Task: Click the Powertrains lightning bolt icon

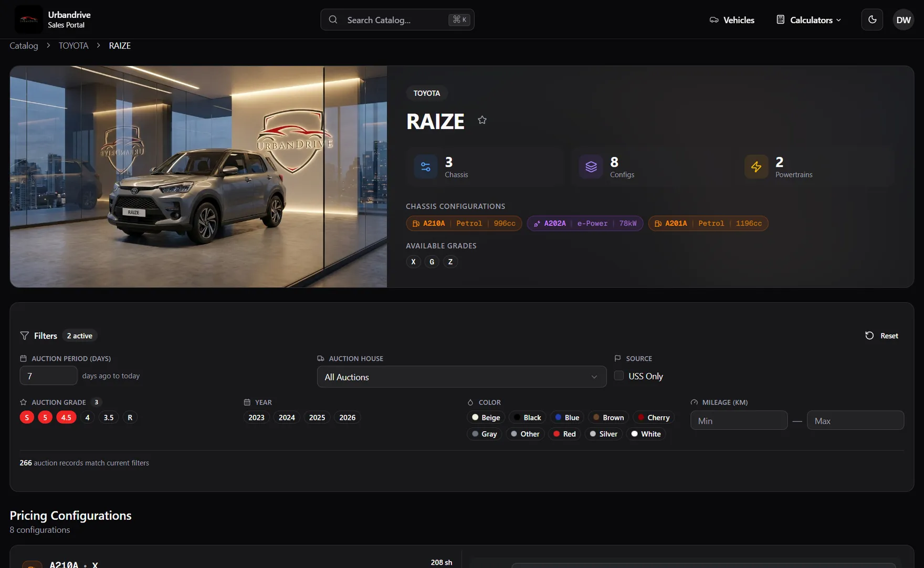Action: [x=756, y=167]
